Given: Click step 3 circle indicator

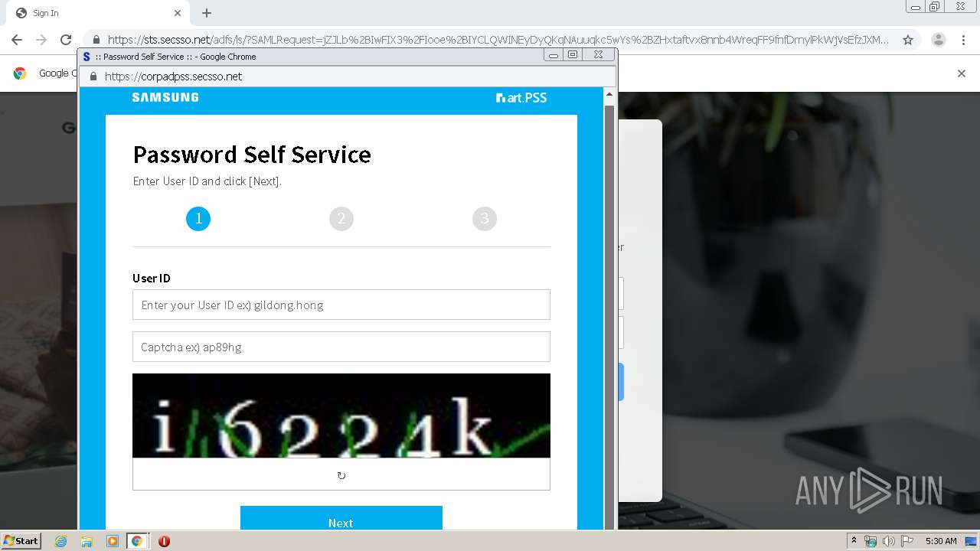Looking at the screenshot, I should (485, 219).
